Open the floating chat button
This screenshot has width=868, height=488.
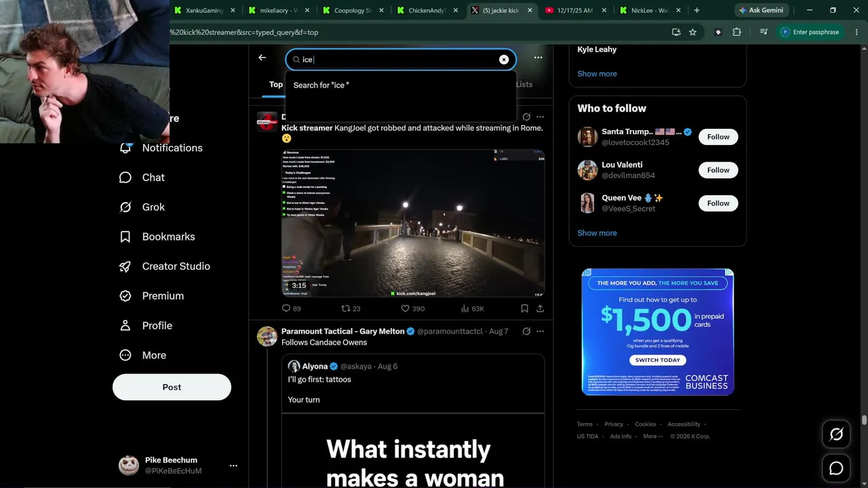click(x=836, y=468)
